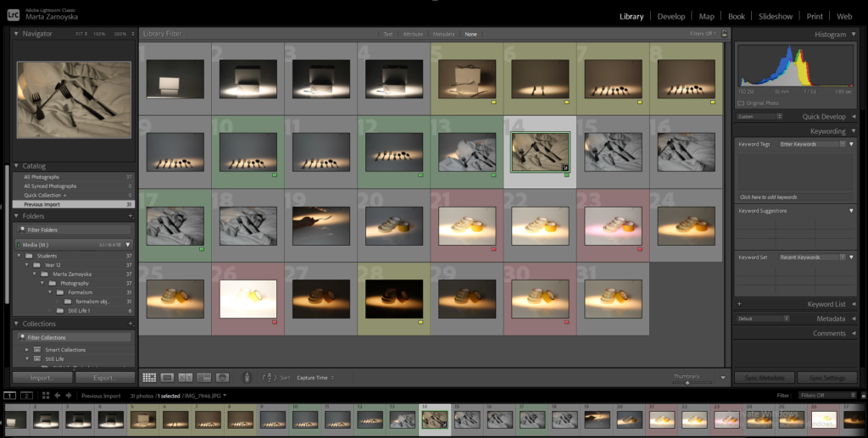The height and width of the screenshot is (438, 868).
Task: Select Text in Library Filter bar
Action: 388,34
